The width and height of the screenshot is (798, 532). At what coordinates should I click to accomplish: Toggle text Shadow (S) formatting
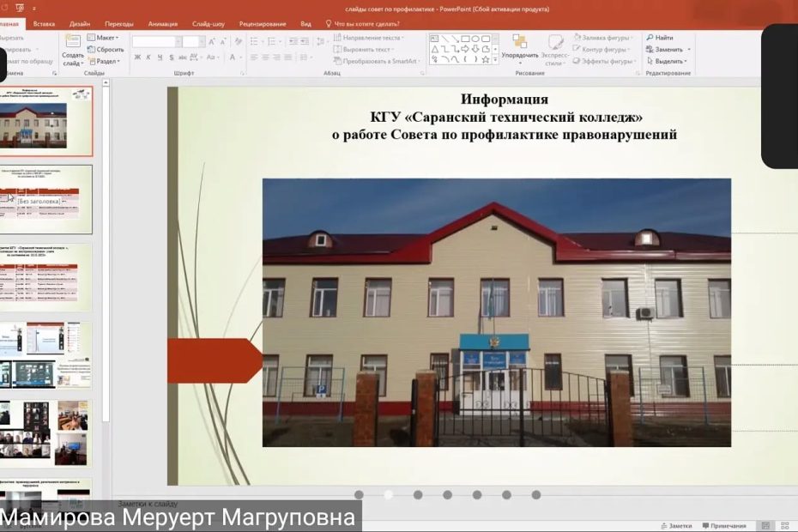click(x=172, y=57)
